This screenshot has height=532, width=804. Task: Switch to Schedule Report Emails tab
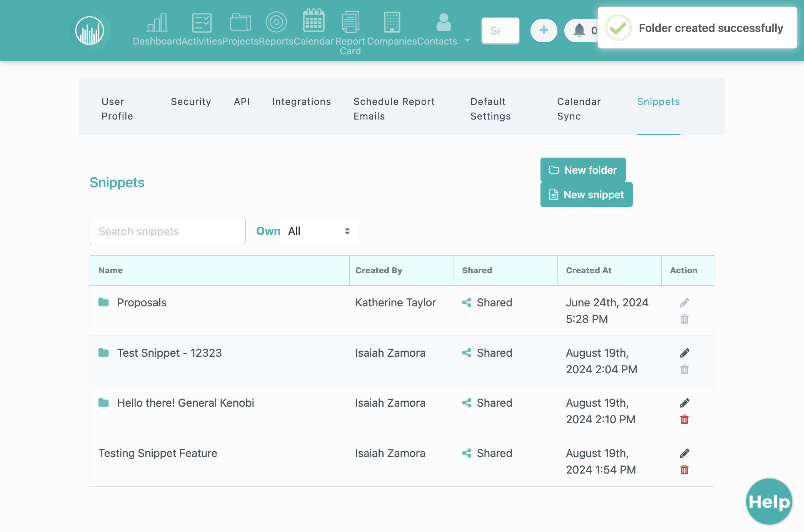pos(394,109)
